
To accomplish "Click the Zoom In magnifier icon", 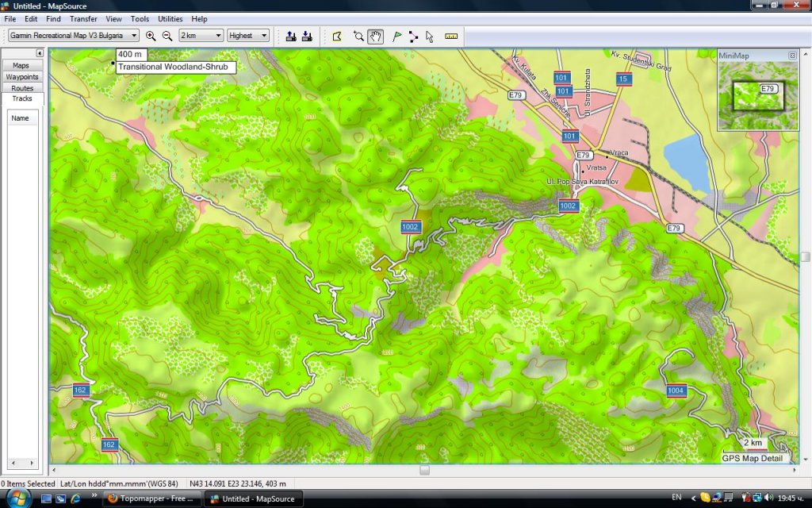I will click(x=151, y=36).
